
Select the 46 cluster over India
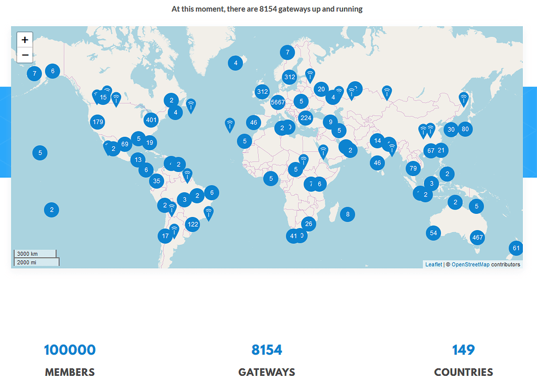(x=377, y=163)
